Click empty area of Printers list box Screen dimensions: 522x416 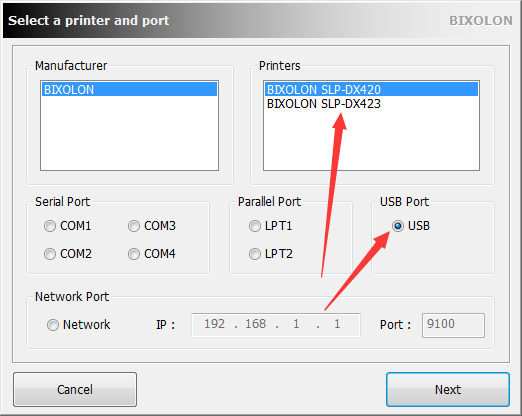point(371,140)
